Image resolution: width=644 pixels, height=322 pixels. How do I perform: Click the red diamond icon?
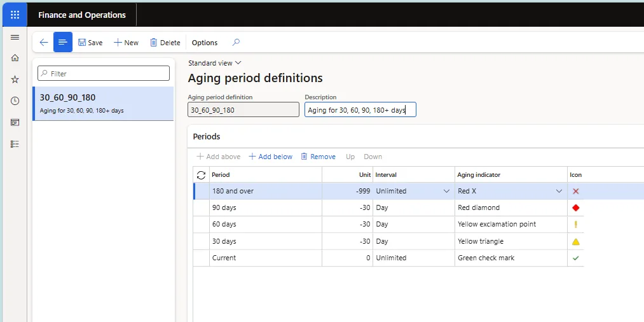click(x=576, y=207)
